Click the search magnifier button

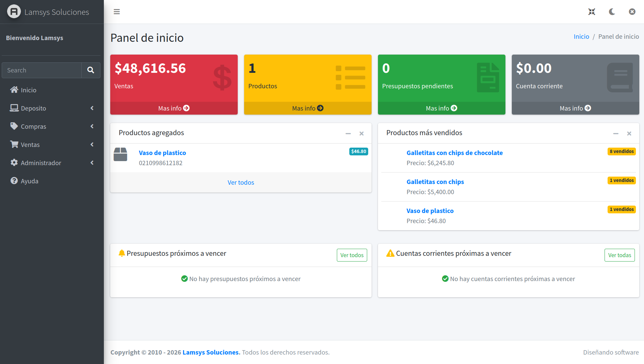click(91, 70)
